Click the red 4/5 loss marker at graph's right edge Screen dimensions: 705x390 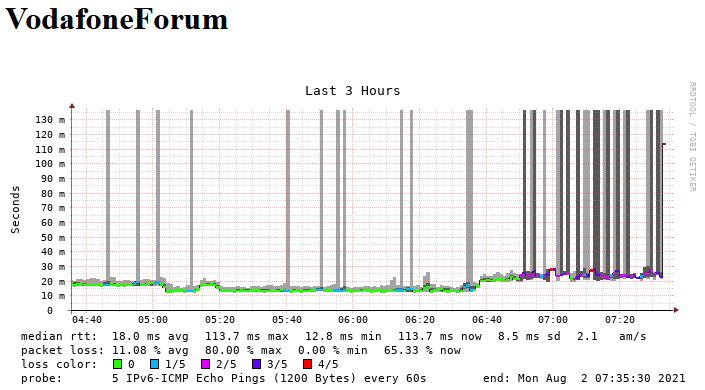(x=664, y=144)
